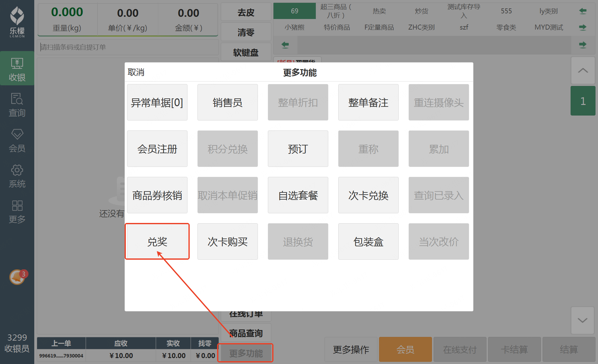Click the 兑奖 redeem prize button
This screenshot has height=364, width=598.
click(x=157, y=242)
